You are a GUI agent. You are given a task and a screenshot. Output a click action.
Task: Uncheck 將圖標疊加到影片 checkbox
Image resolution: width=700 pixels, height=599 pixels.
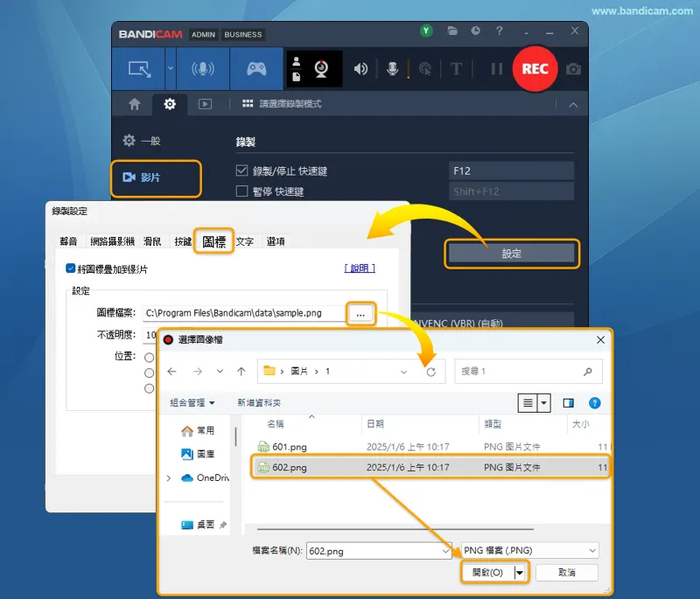point(70,268)
